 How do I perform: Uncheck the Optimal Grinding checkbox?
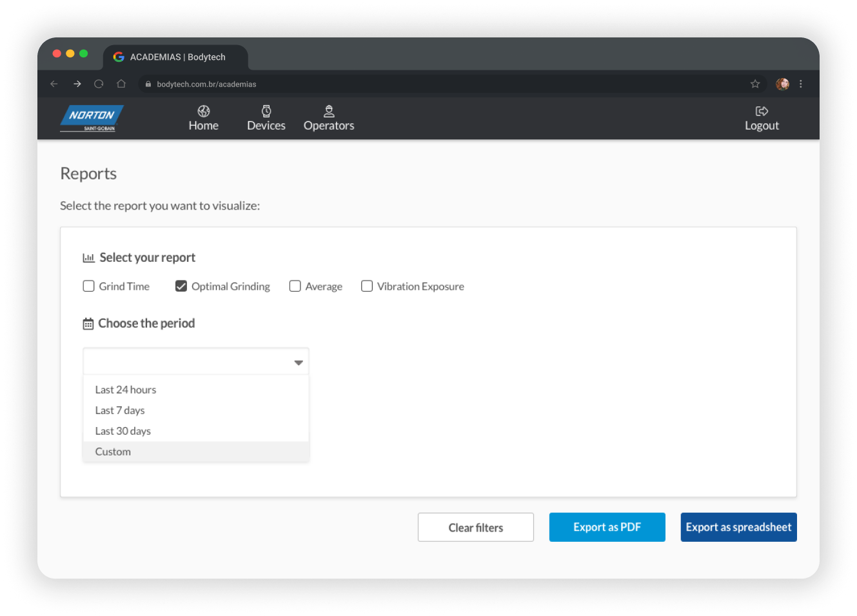pyautogui.click(x=181, y=286)
